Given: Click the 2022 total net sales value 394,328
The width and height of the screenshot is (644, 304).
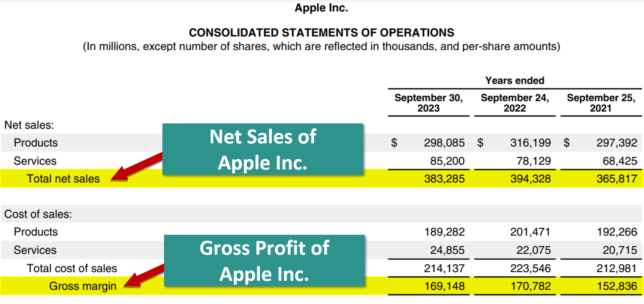Looking at the screenshot, I should click(531, 179).
